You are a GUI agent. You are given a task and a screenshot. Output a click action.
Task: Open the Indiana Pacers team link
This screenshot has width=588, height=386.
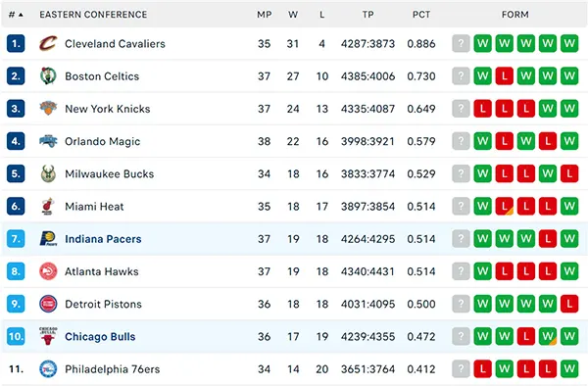click(103, 239)
